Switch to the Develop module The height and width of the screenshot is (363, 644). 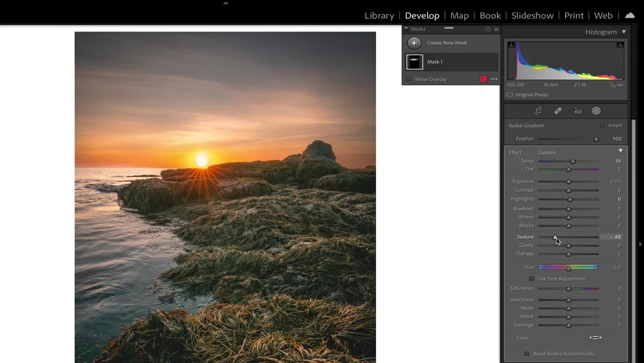coord(422,16)
